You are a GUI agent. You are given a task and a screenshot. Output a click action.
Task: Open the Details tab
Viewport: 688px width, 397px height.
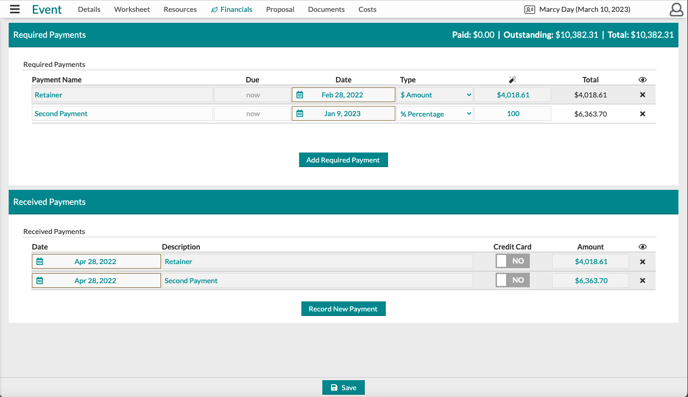89,9
